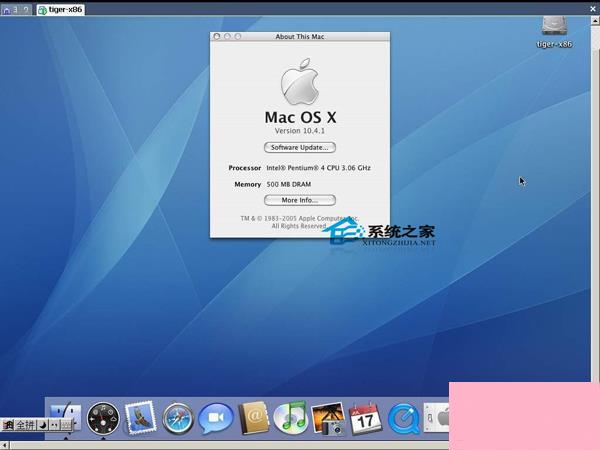Click the moon icon in IME bar
The height and width of the screenshot is (450, 600).
pyautogui.click(x=43, y=425)
